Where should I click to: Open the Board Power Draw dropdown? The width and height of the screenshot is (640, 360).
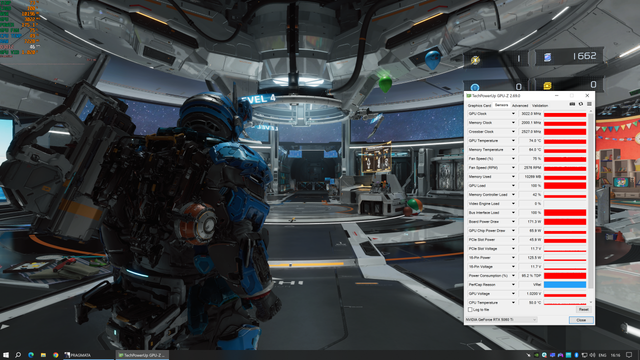(x=513, y=221)
